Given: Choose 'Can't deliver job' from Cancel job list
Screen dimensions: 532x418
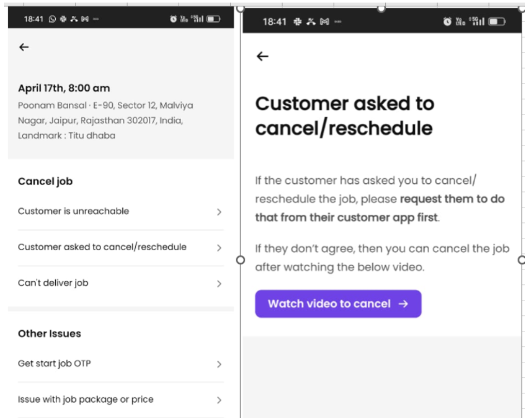Looking at the screenshot, I should [53, 283].
